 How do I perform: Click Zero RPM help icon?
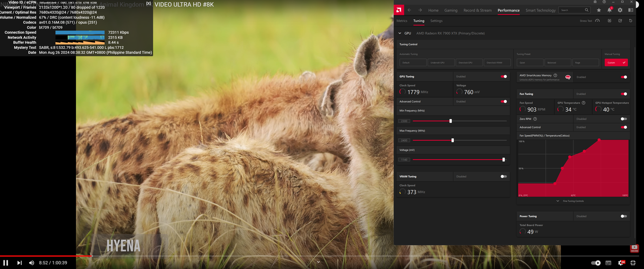(535, 119)
